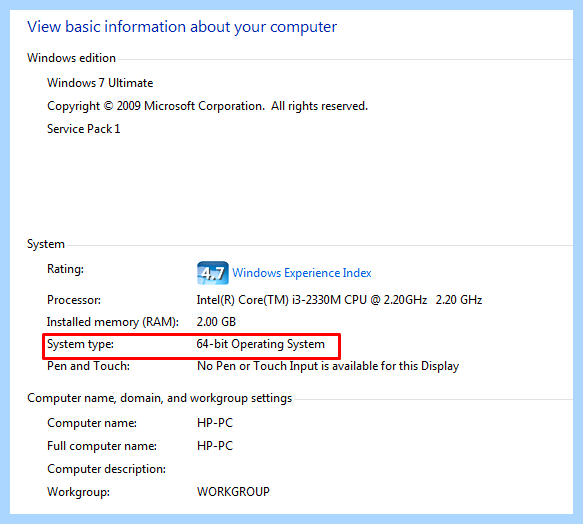This screenshot has height=524, width=583.
Task: Click the 'Windows edition' section heading
Action: (71, 58)
